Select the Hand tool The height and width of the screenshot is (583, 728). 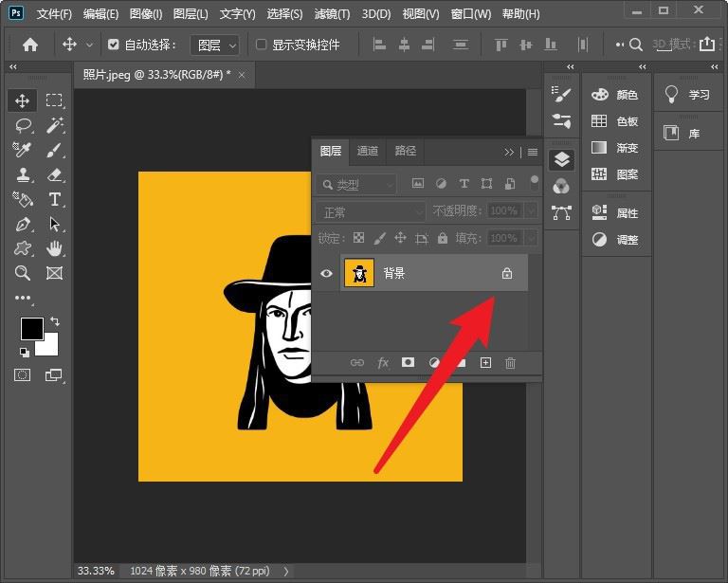tap(54, 248)
